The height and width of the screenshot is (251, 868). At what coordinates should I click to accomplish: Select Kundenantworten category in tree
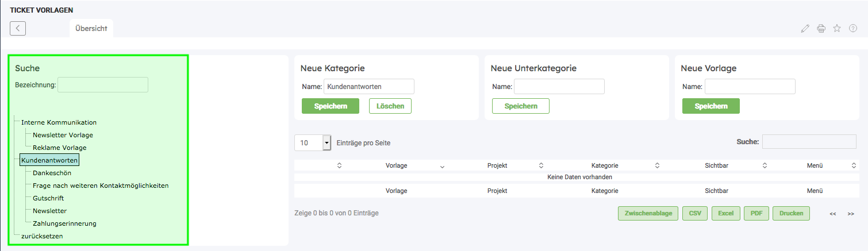[x=49, y=160]
